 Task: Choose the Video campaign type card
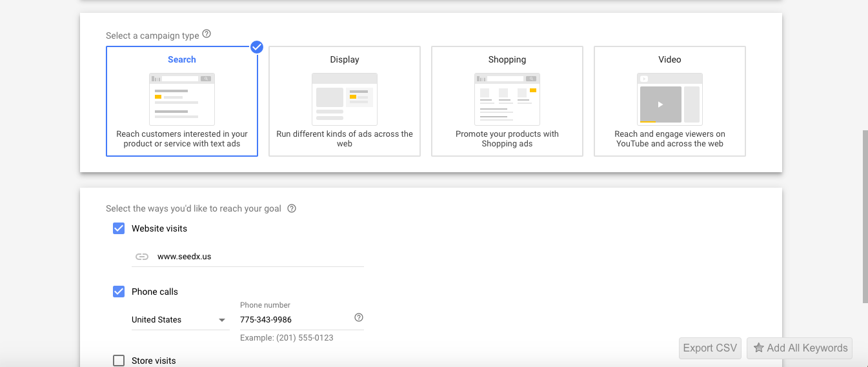click(670, 101)
